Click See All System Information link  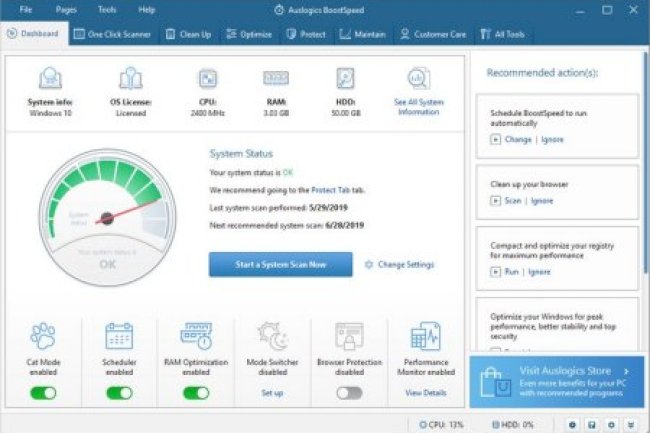tap(417, 106)
